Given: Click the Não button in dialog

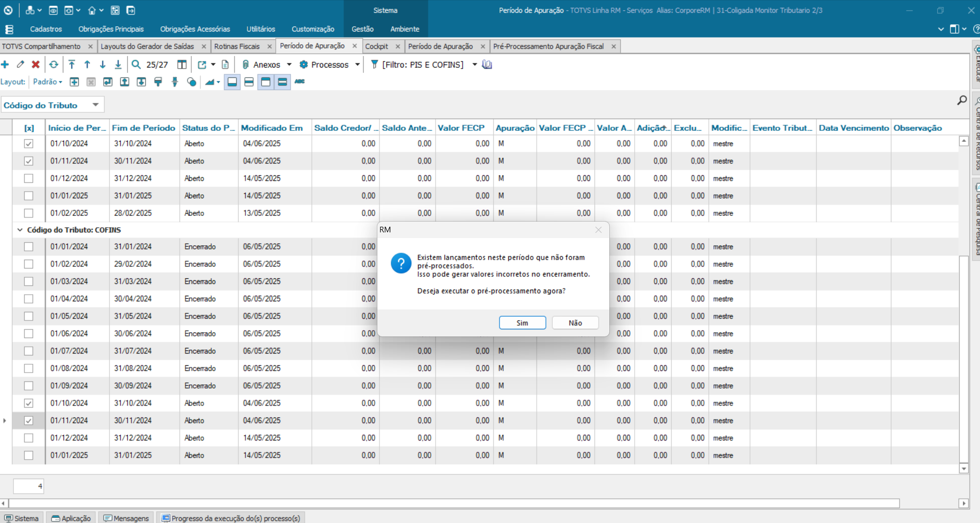Looking at the screenshot, I should (x=575, y=323).
